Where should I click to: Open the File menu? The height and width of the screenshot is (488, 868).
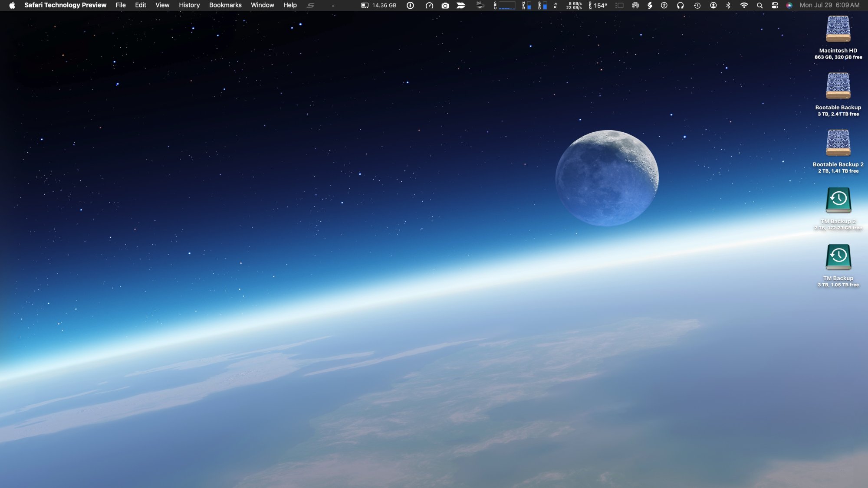coord(121,5)
